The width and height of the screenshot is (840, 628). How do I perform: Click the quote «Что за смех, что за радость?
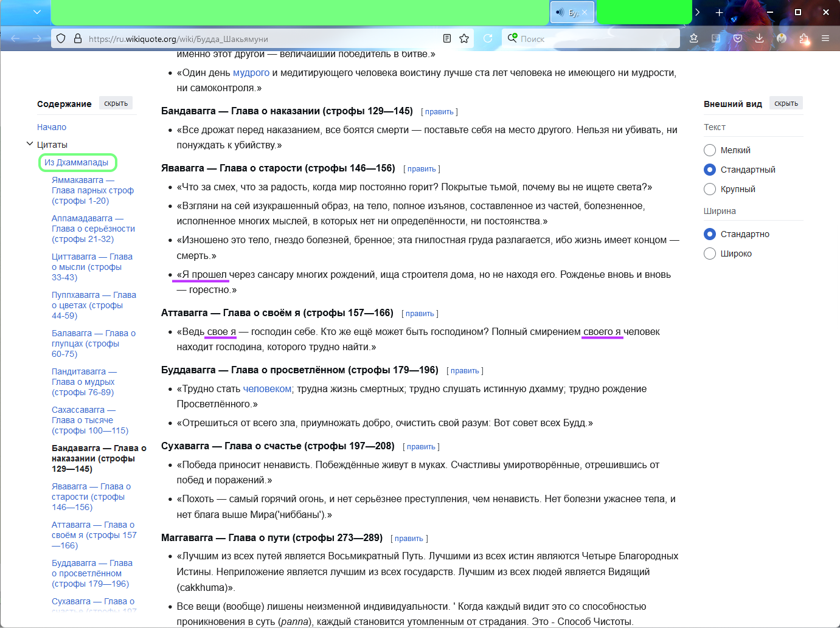point(414,187)
